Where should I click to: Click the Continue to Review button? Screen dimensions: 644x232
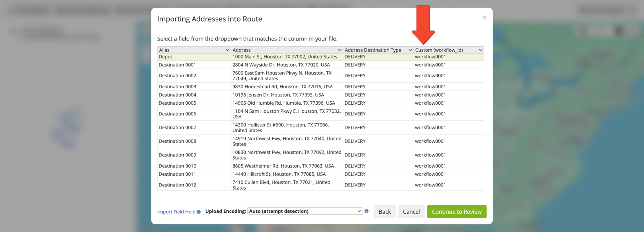tap(457, 212)
